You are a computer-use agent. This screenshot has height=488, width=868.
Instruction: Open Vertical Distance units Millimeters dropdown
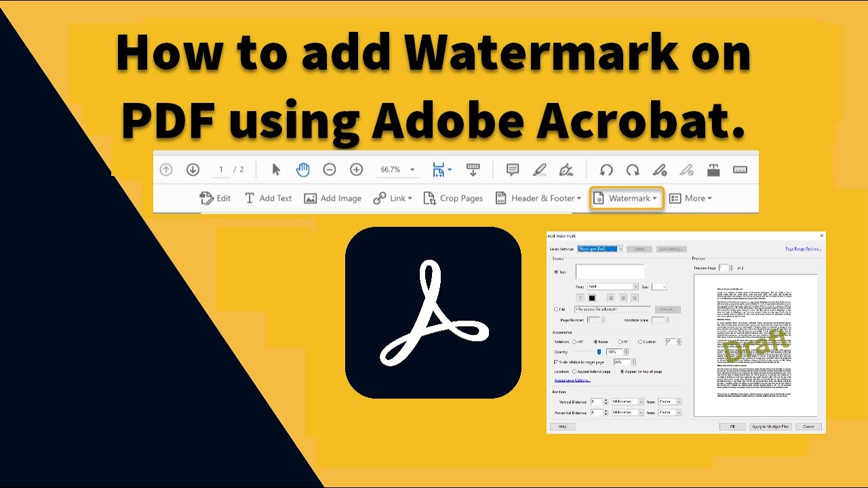pos(628,402)
